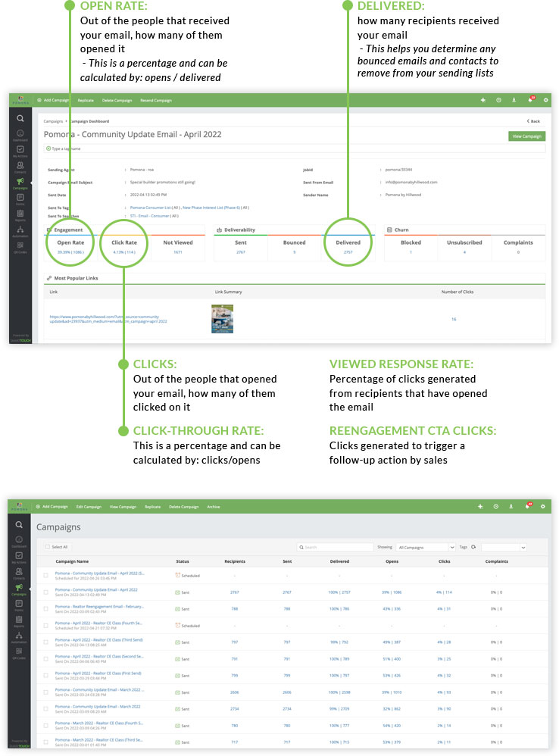Viewport: 559px width, 756px height.
Task: Click Resend Campaign in the toolbar
Action: pos(155,100)
